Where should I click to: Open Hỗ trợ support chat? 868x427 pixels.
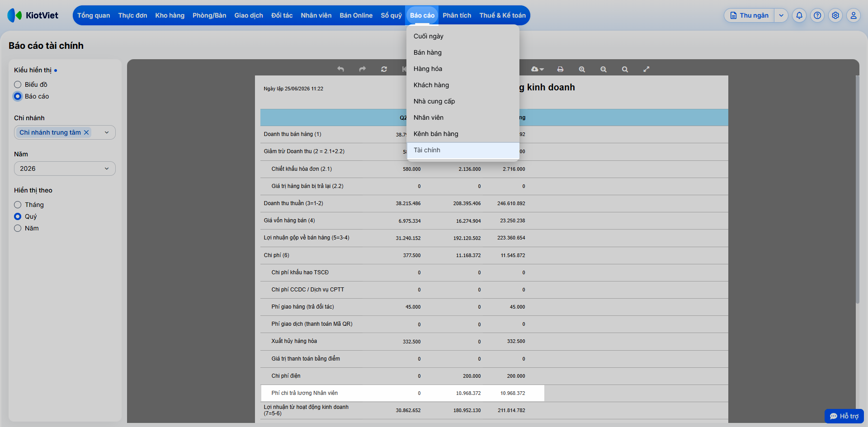tap(844, 416)
